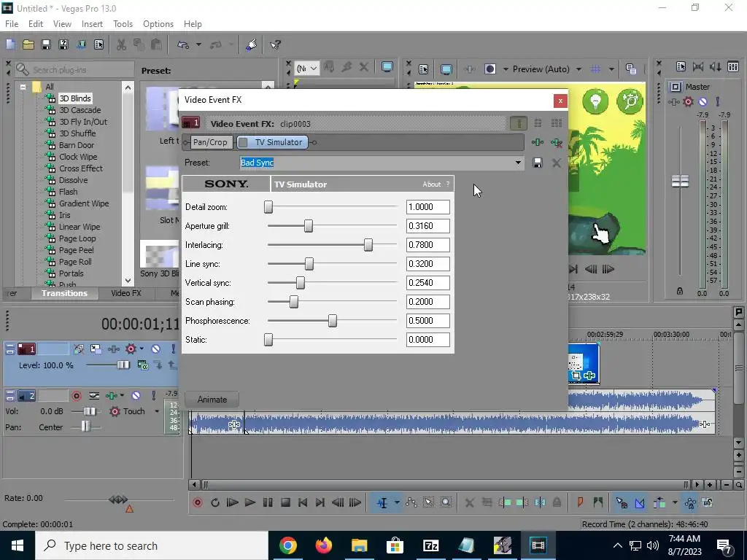Open the Overlays grid dropdown arrow in preview
Viewport: 747px width, 560px height.
pos(611,69)
